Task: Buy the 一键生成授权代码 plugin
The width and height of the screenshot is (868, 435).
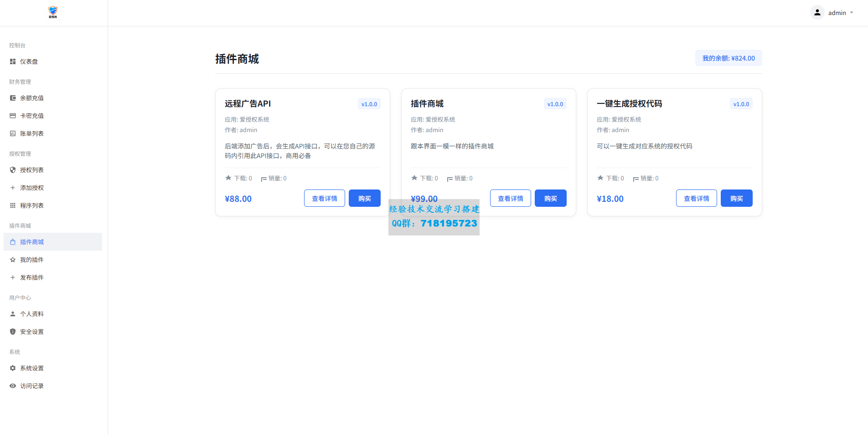Action: (x=736, y=198)
